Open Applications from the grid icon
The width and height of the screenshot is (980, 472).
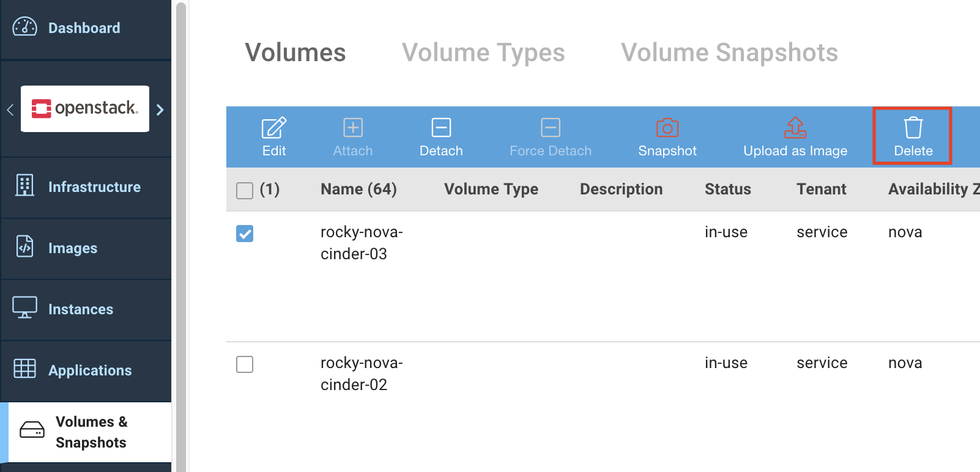tap(25, 369)
